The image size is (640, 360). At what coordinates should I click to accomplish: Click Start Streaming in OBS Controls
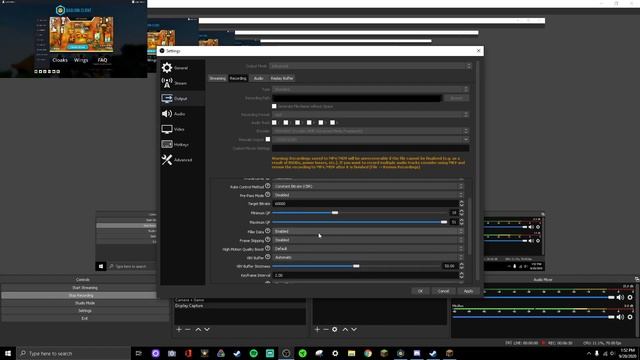coord(85,288)
